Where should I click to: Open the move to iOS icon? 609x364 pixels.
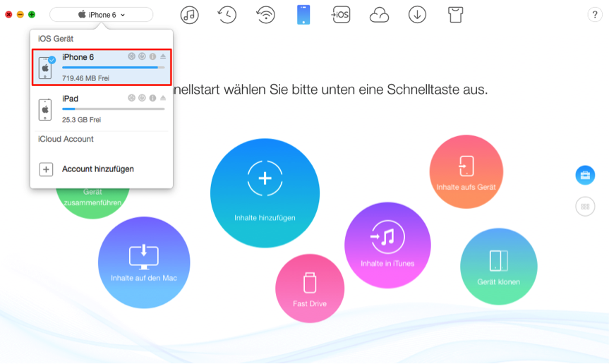(x=341, y=15)
